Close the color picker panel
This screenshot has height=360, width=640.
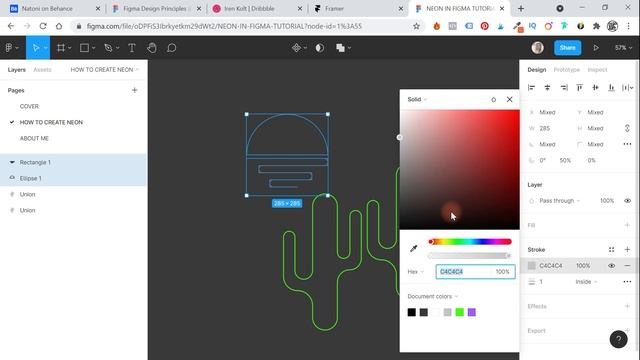point(509,99)
